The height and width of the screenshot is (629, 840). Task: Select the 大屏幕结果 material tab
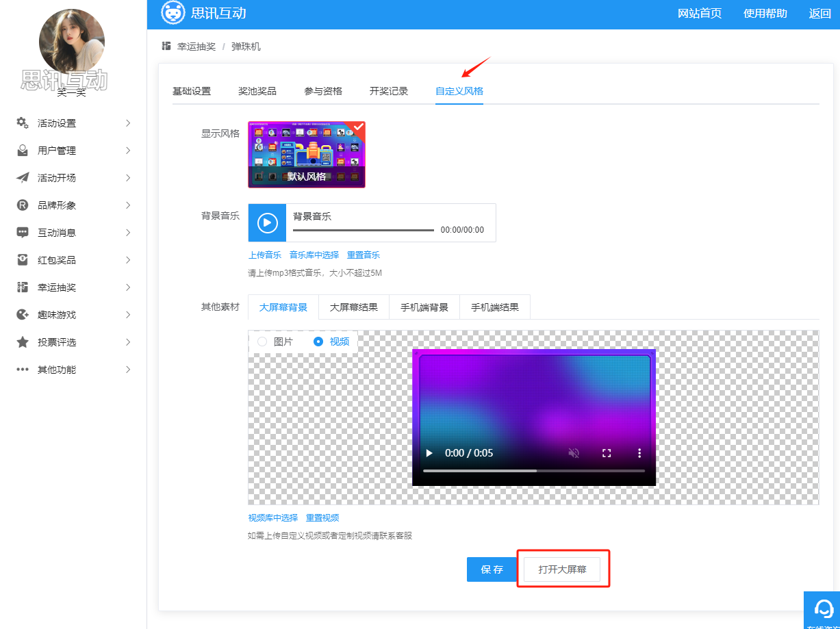pos(354,307)
